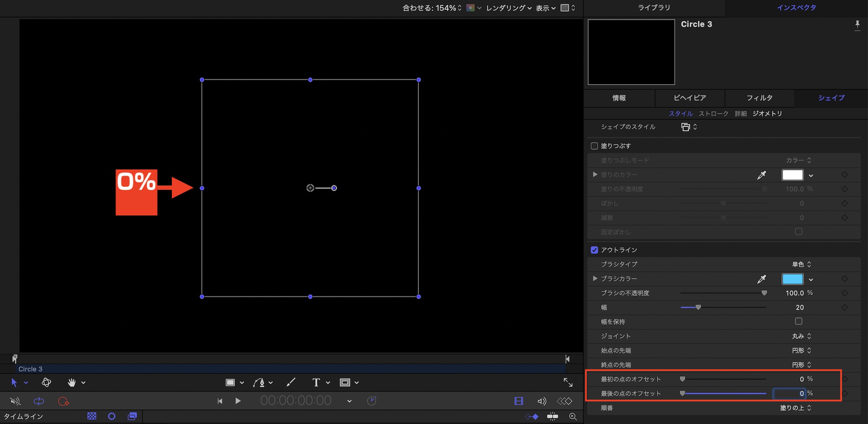Toggle the 幅を保持 checkbox
Screen dimensions: 868x424
799,321
